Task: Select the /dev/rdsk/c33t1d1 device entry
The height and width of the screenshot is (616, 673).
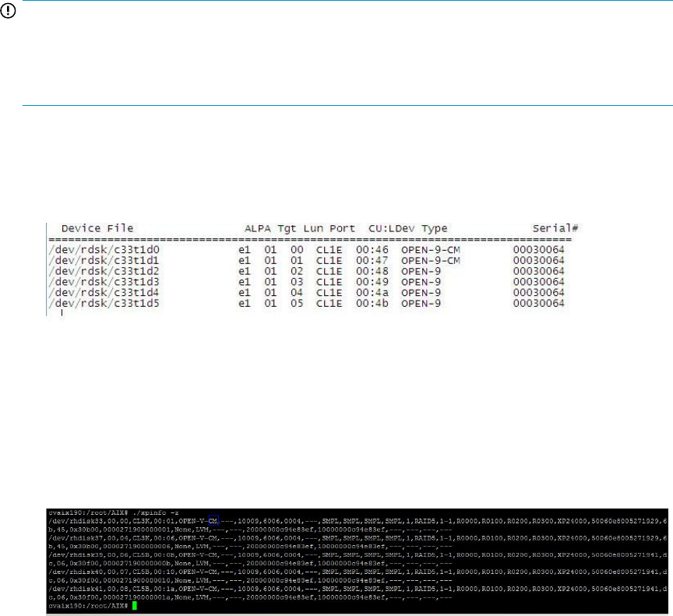Action: click(x=91, y=259)
